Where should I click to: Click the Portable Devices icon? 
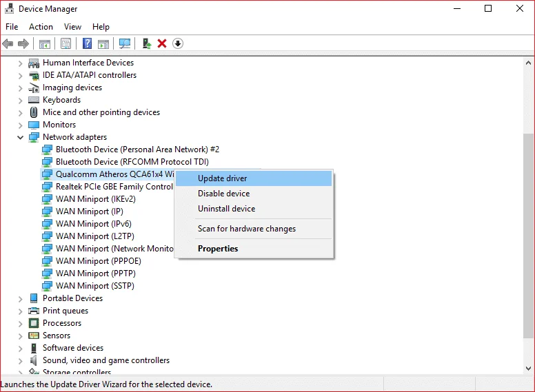(34, 298)
